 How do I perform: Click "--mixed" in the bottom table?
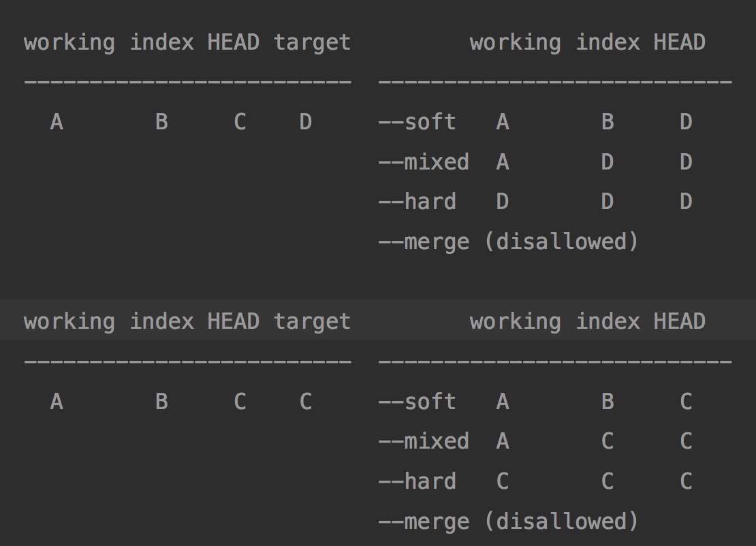coord(424,441)
